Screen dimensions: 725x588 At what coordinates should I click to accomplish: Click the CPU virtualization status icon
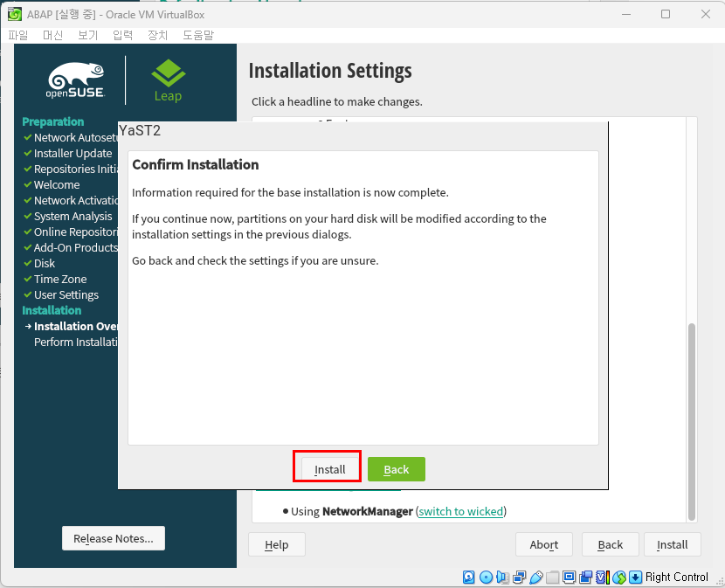603,577
